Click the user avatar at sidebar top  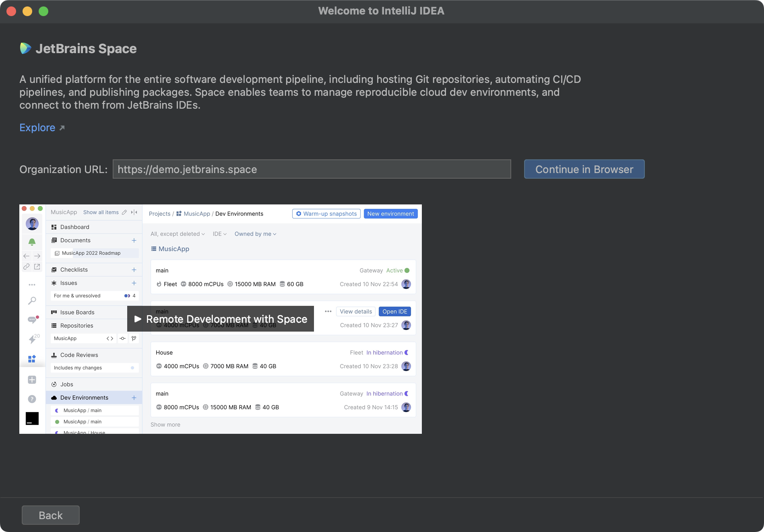32,224
